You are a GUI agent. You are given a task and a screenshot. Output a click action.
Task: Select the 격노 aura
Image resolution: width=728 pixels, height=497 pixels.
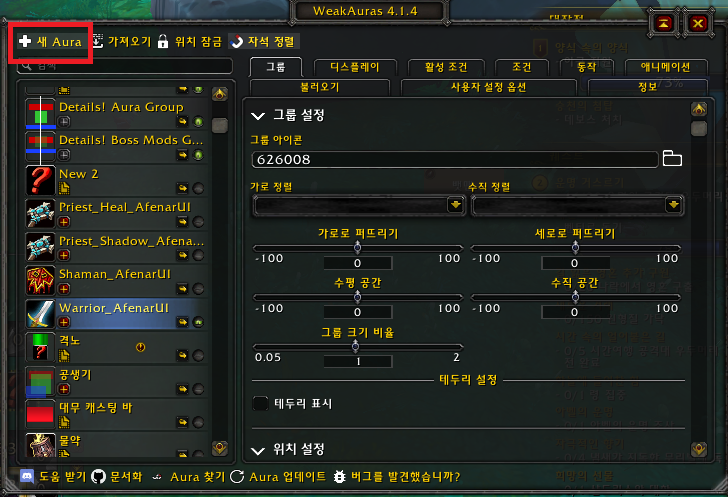[x=116, y=347]
